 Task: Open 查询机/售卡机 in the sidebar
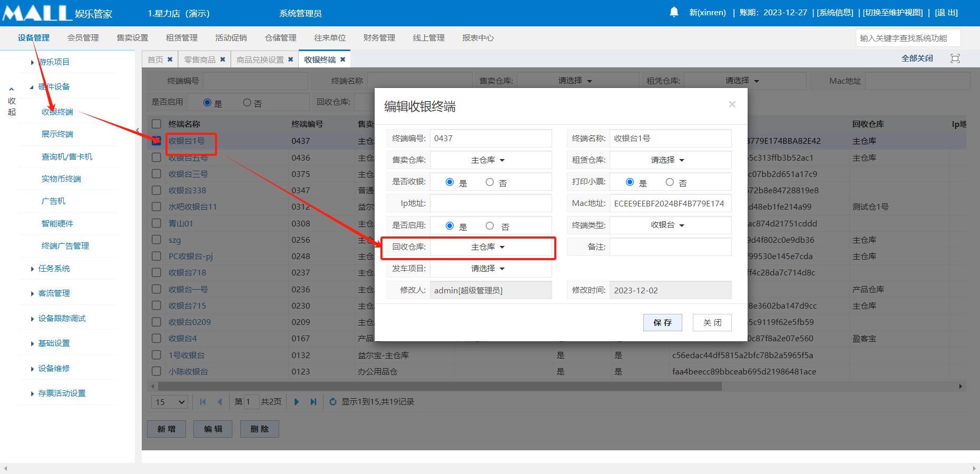point(67,157)
